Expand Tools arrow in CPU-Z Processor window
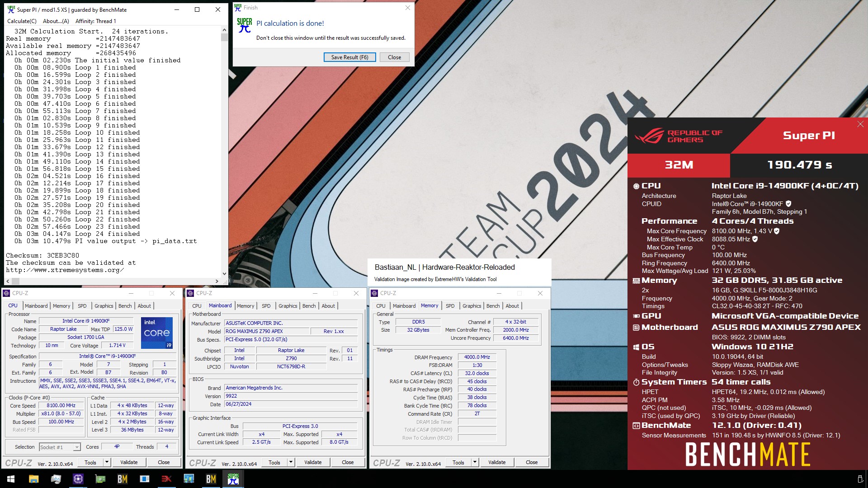Image resolution: width=868 pixels, height=488 pixels. pyautogui.click(x=107, y=462)
